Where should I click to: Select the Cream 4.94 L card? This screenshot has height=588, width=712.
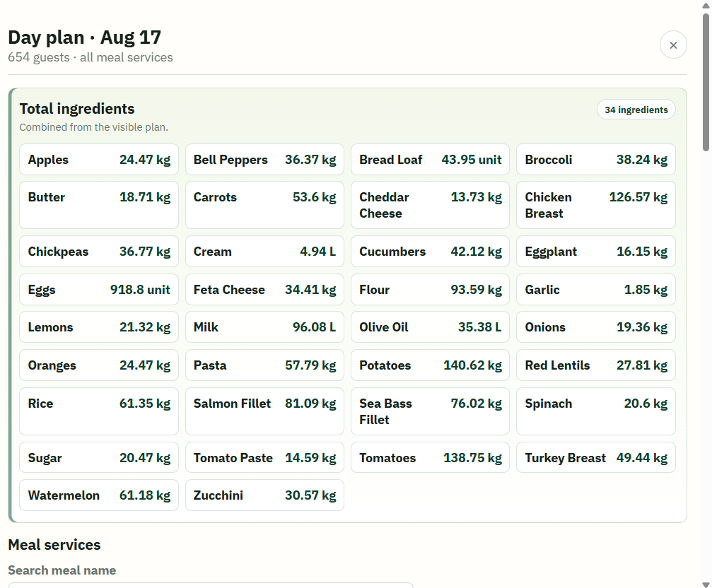click(x=264, y=252)
